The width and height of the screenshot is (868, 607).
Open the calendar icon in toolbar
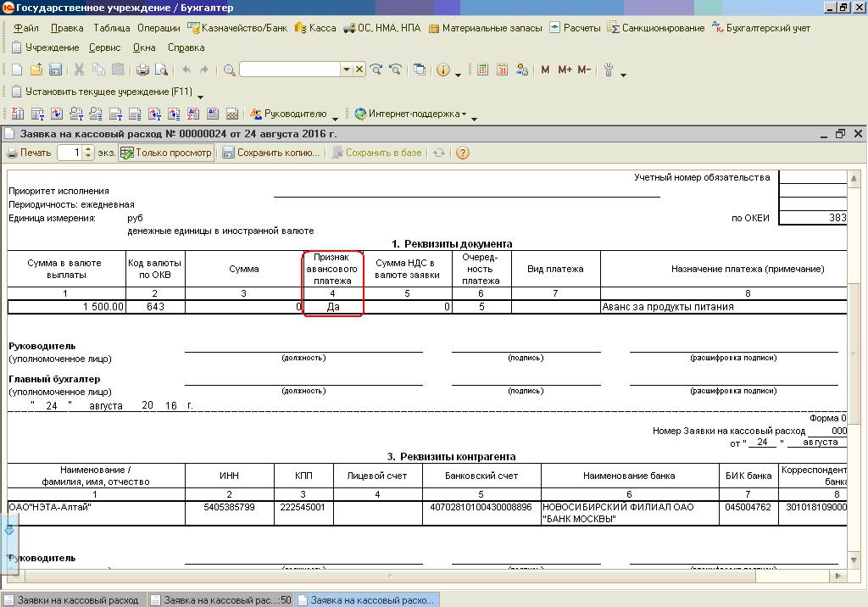(x=502, y=70)
